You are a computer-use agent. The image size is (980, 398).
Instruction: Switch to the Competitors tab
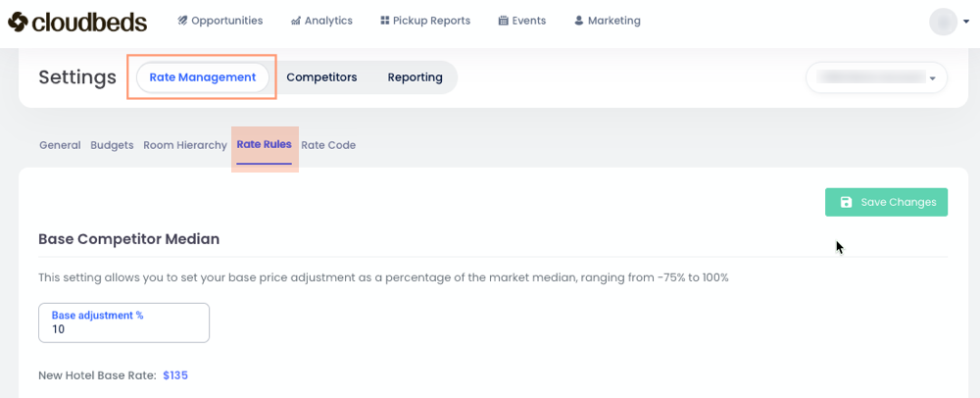[x=321, y=77]
